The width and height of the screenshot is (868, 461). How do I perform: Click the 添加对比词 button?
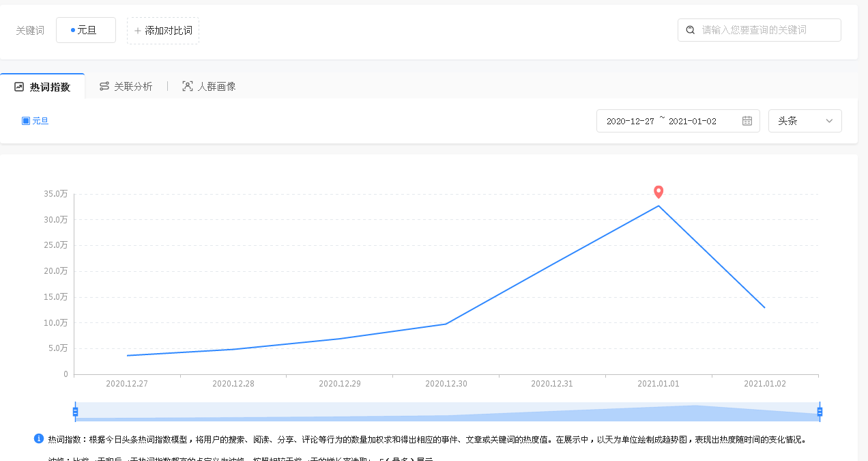[x=163, y=31]
